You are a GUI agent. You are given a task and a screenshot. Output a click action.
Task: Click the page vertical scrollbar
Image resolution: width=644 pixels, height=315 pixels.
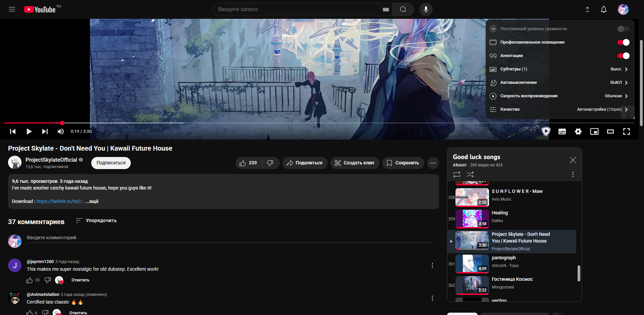coord(641,83)
